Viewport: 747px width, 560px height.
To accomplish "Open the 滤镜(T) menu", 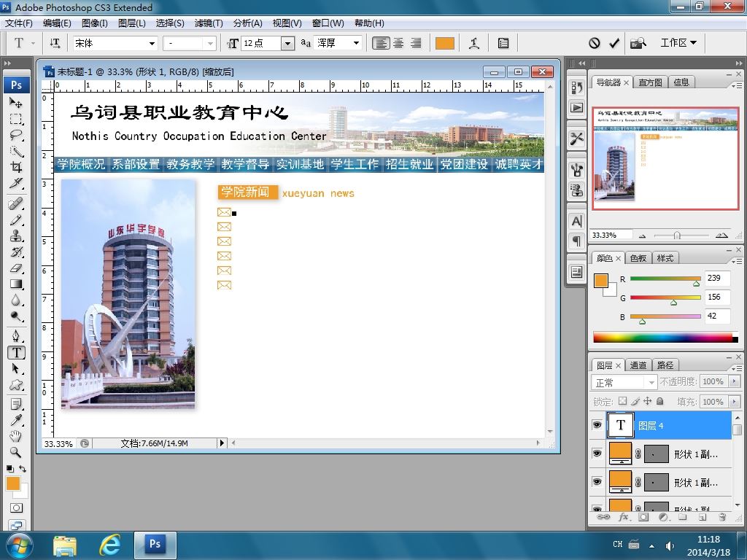I will (209, 23).
